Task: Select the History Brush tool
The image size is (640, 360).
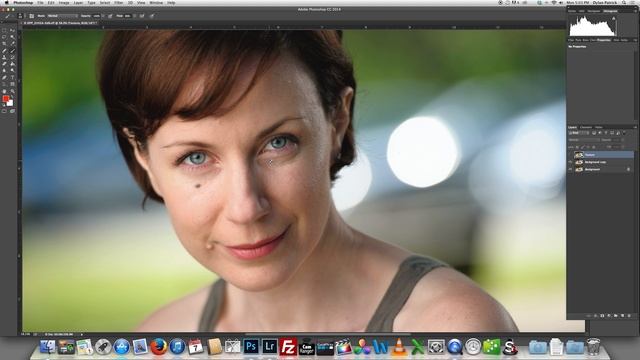Action: (12, 57)
